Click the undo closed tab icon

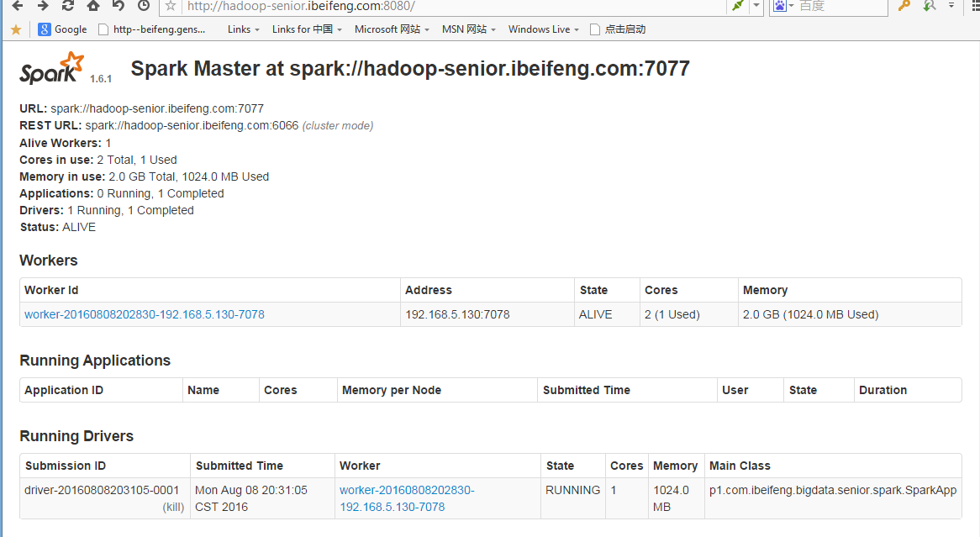(119, 6)
